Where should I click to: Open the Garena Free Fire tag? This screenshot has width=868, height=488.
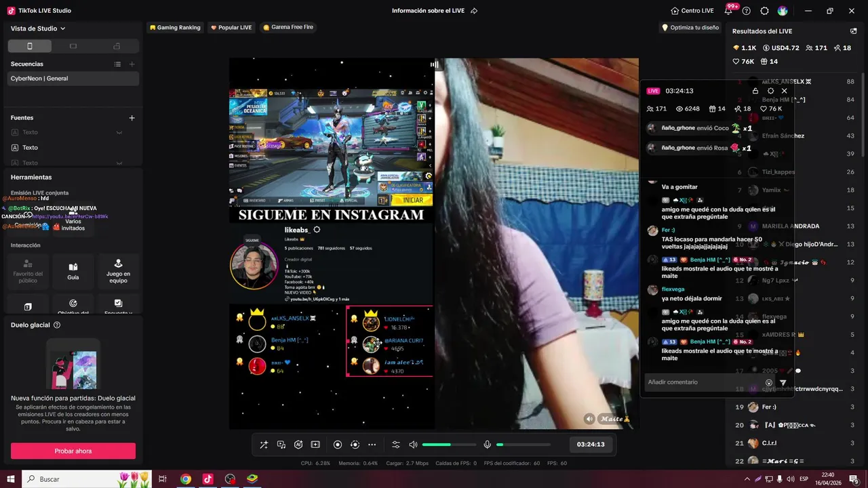pos(288,28)
